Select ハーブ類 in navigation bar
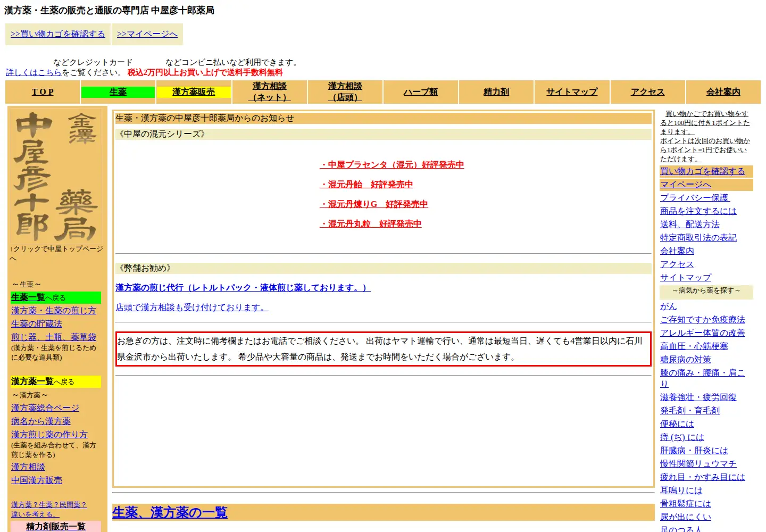The height and width of the screenshot is (532, 766). click(x=420, y=92)
